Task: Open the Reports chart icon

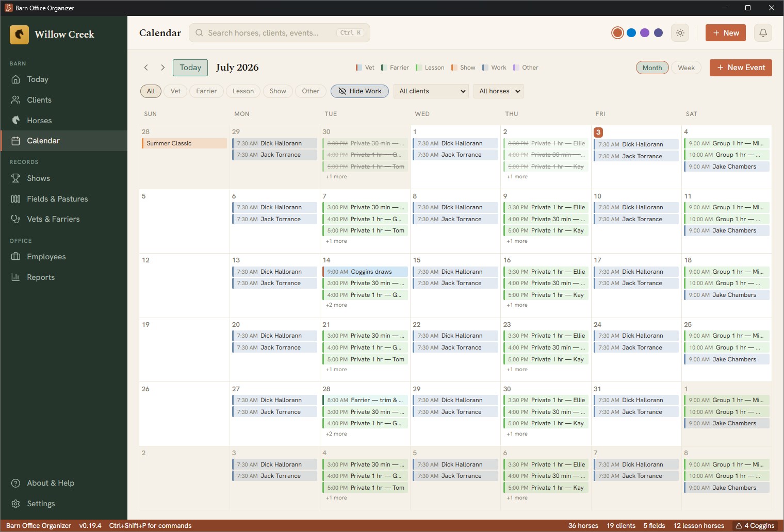Action: click(x=16, y=277)
